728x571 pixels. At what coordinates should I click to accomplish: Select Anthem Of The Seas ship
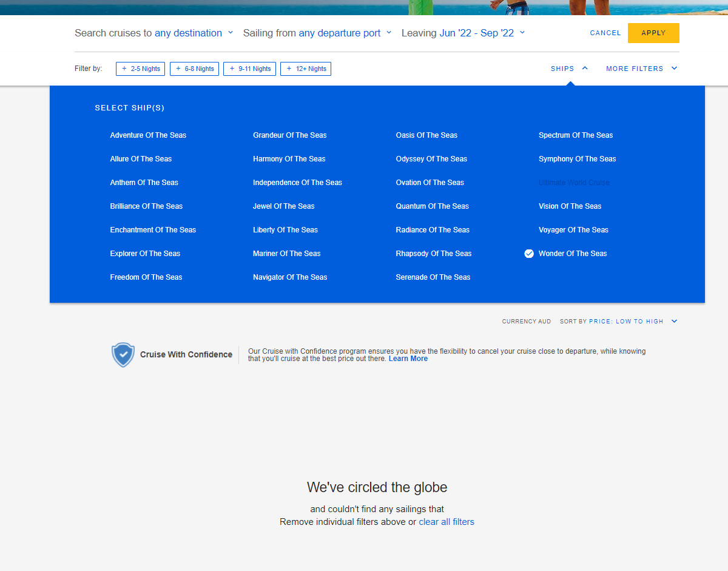coord(144,183)
